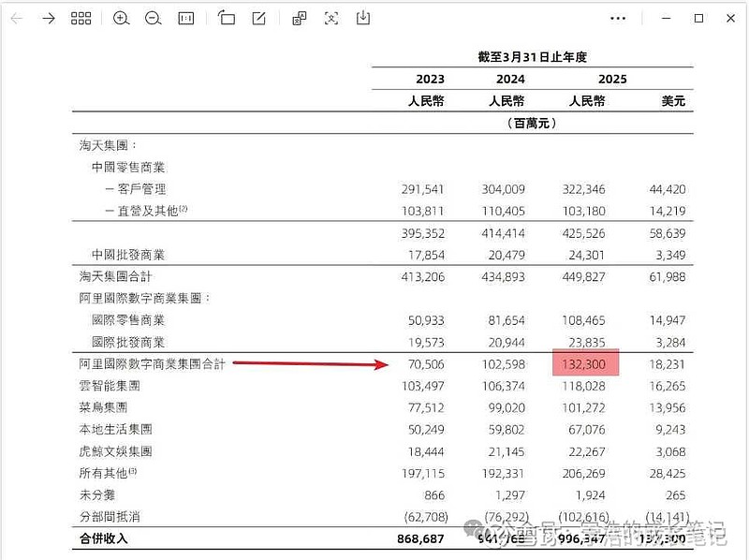Select the value 322,346
The image size is (749, 560).
[583, 189]
